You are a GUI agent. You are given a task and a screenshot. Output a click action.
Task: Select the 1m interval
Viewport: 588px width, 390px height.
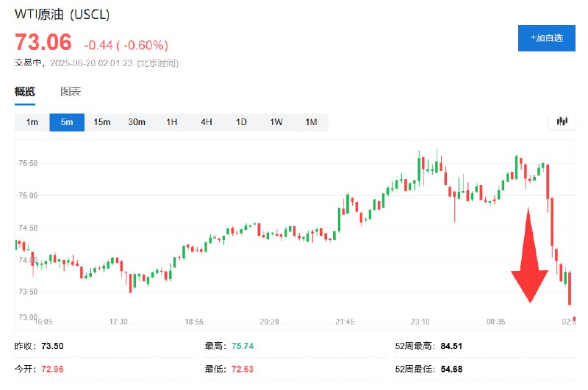(32, 122)
